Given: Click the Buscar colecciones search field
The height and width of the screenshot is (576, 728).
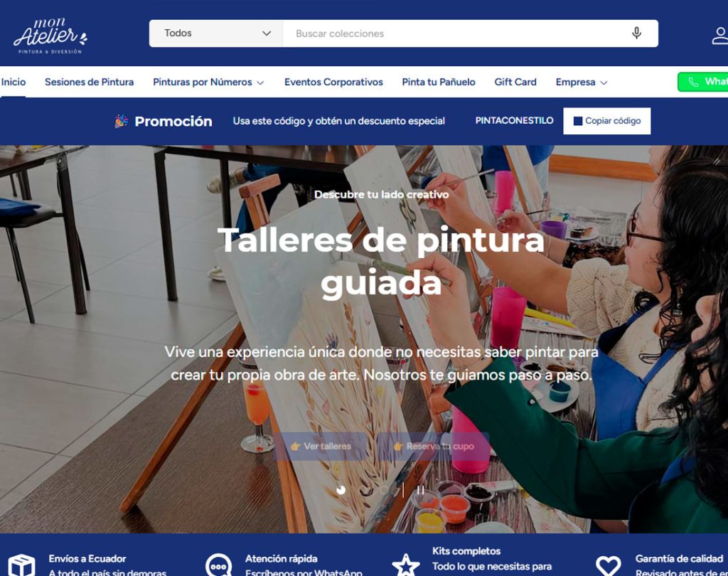Looking at the screenshot, I should click(455, 33).
